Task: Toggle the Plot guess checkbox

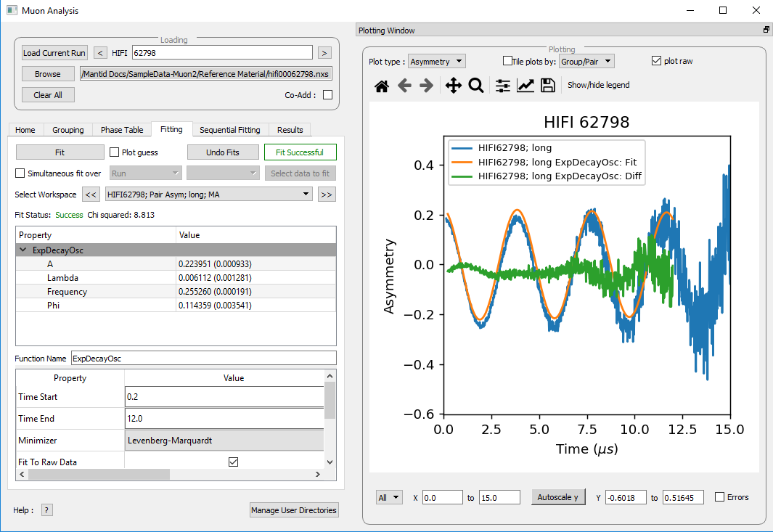Action: coord(115,152)
